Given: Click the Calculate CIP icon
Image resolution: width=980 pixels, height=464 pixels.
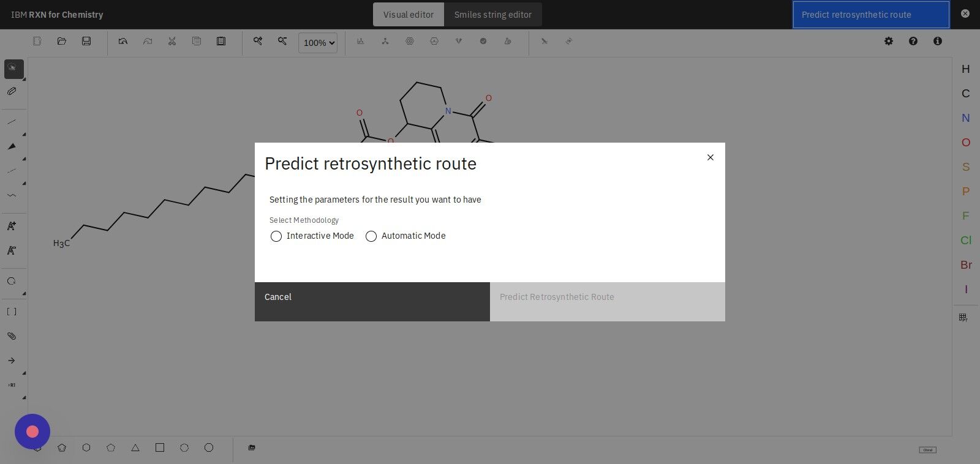Looking at the screenshot, I should pyautogui.click(x=459, y=41).
